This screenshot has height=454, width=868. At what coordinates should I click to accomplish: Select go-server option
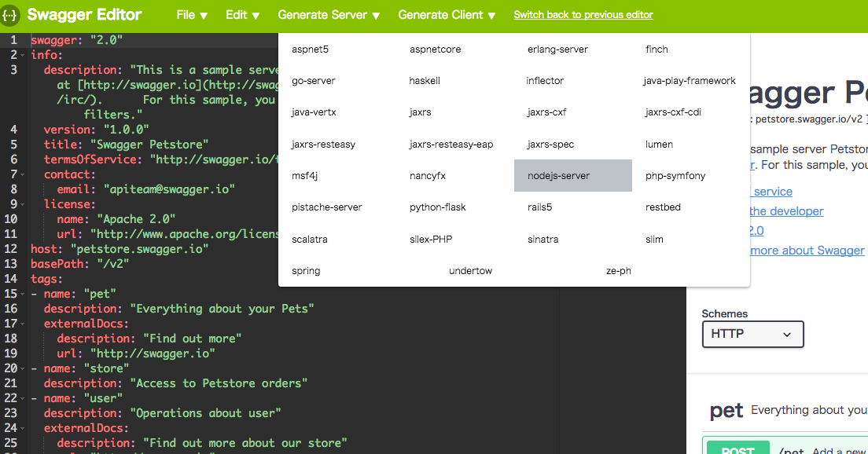pos(314,81)
